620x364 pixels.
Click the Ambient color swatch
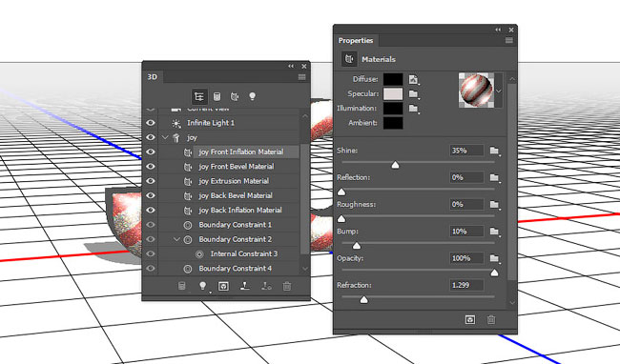point(393,123)
